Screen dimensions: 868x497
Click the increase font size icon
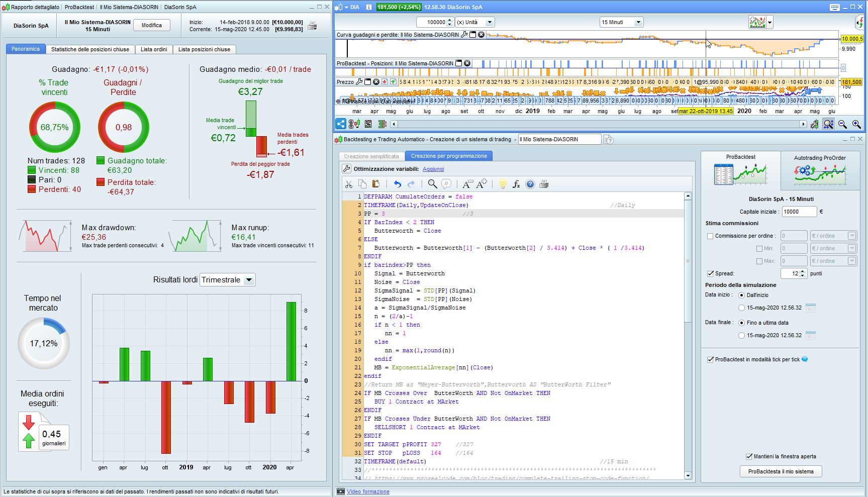[x=481, y=184]
